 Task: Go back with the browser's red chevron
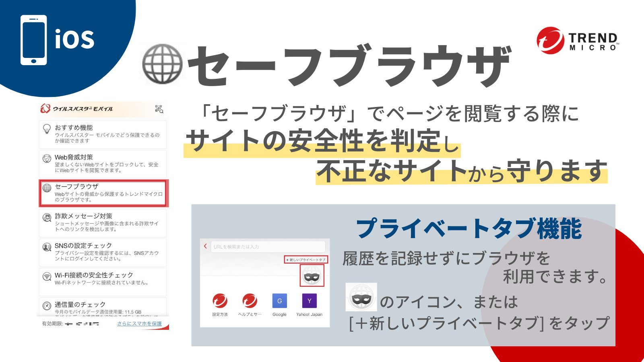(x=206, y=246)
